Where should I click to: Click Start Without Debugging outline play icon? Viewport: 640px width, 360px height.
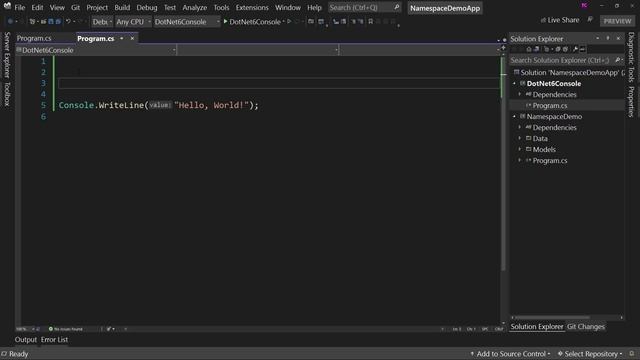[x=289, y=21]
